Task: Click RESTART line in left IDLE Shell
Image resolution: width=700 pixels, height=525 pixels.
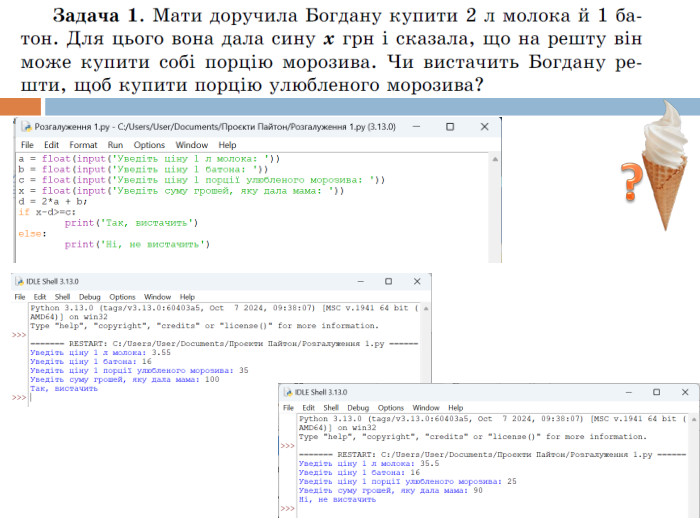Action: [224, 344]
